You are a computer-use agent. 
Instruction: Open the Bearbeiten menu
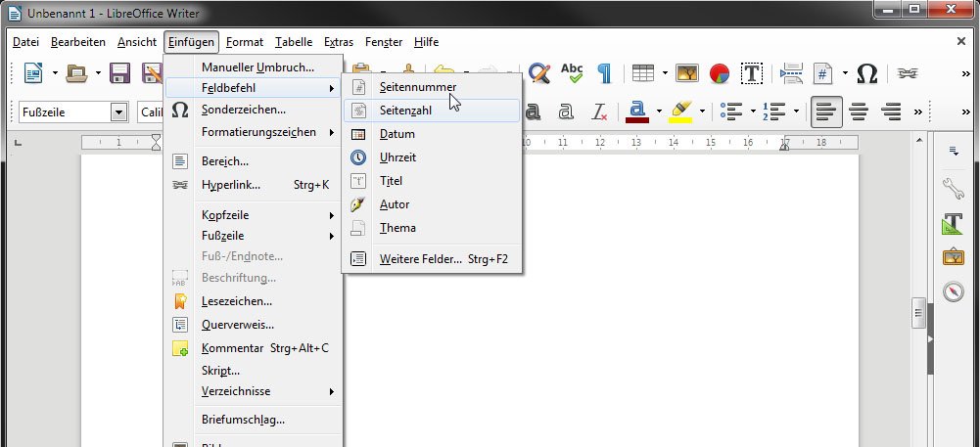click(x=78, y=42)
